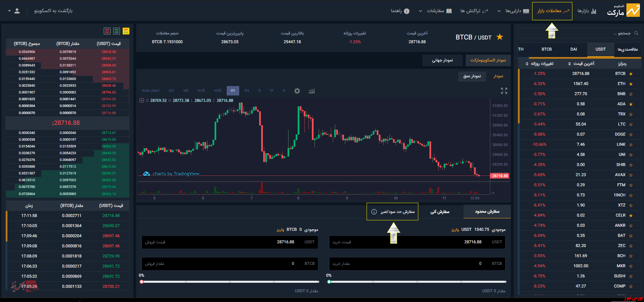644x302 pixels.
Task: Expand the سفارشات dropdown menu
Action: (421, 11)
